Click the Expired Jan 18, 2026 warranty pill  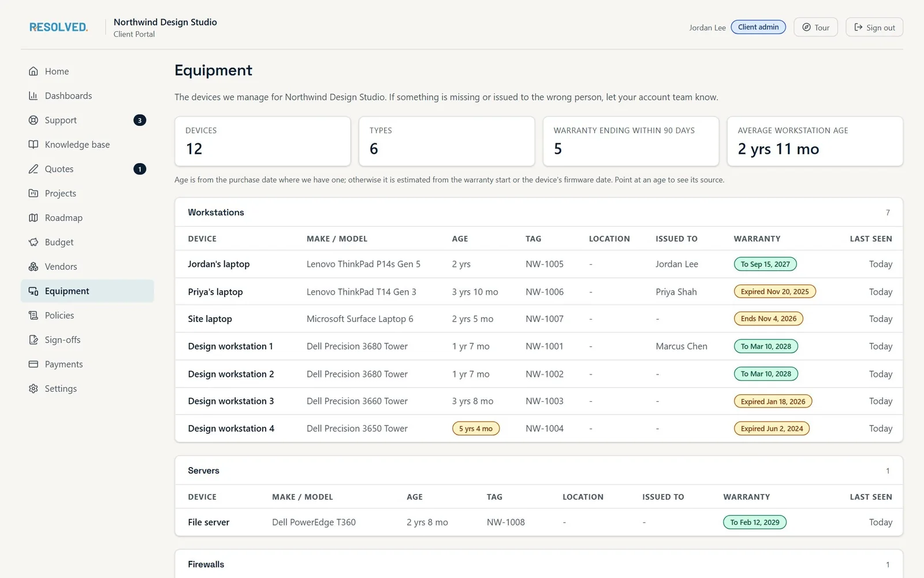[x=773, y=401]
